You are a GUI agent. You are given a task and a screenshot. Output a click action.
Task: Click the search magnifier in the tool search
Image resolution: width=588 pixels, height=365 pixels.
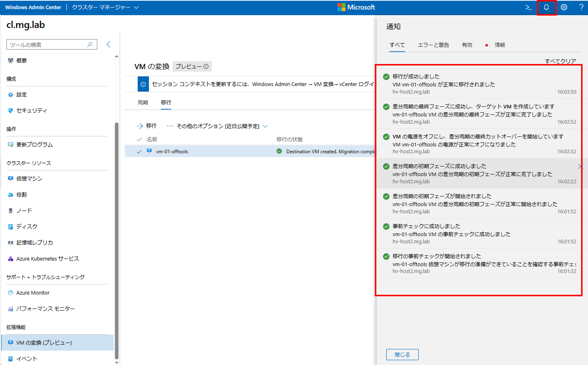[x=90, y=44]
